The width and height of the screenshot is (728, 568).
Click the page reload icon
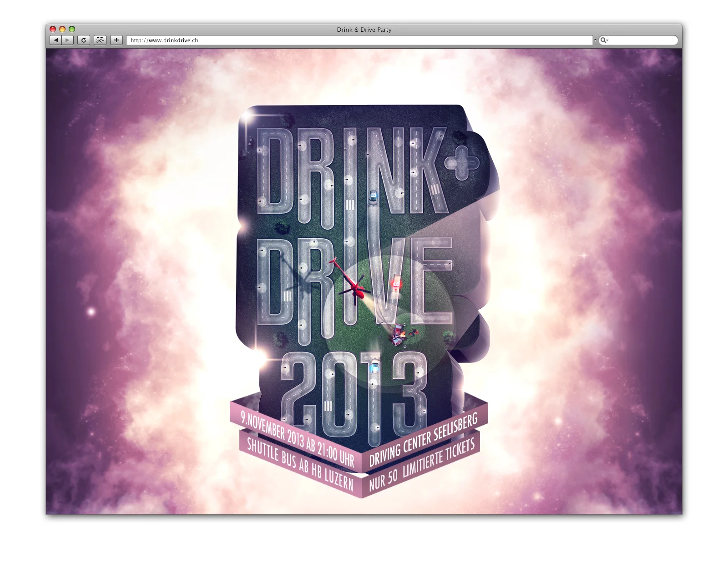point(83,40)
